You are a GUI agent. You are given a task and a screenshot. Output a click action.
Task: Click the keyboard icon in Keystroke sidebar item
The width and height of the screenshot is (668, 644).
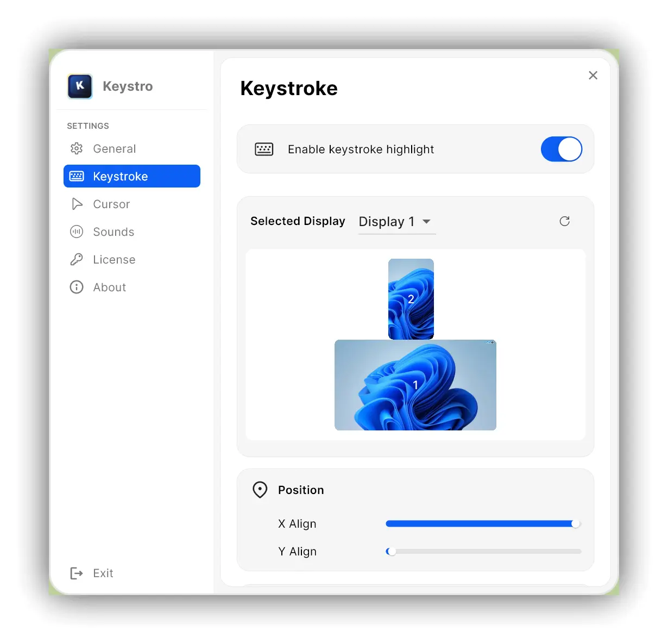[x=77, y=176]
